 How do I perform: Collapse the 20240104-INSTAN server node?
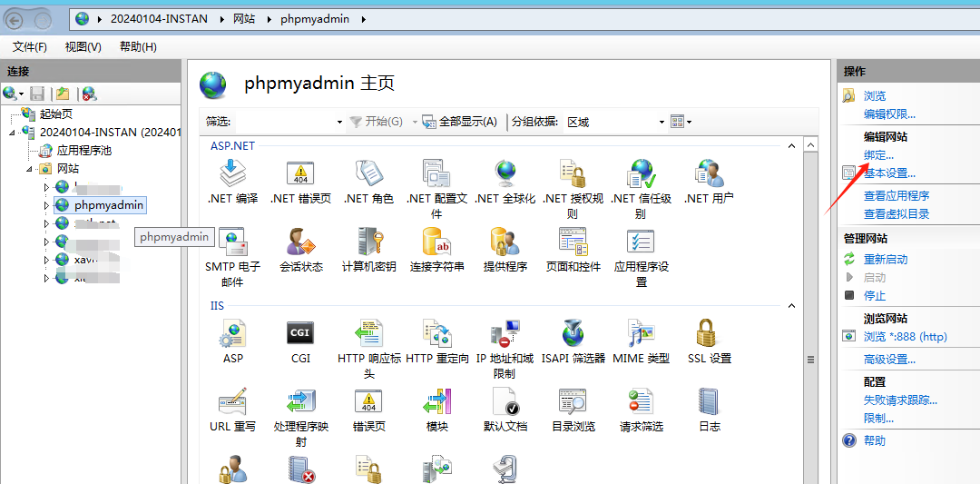pyautogui.click(x=13, y=133)
